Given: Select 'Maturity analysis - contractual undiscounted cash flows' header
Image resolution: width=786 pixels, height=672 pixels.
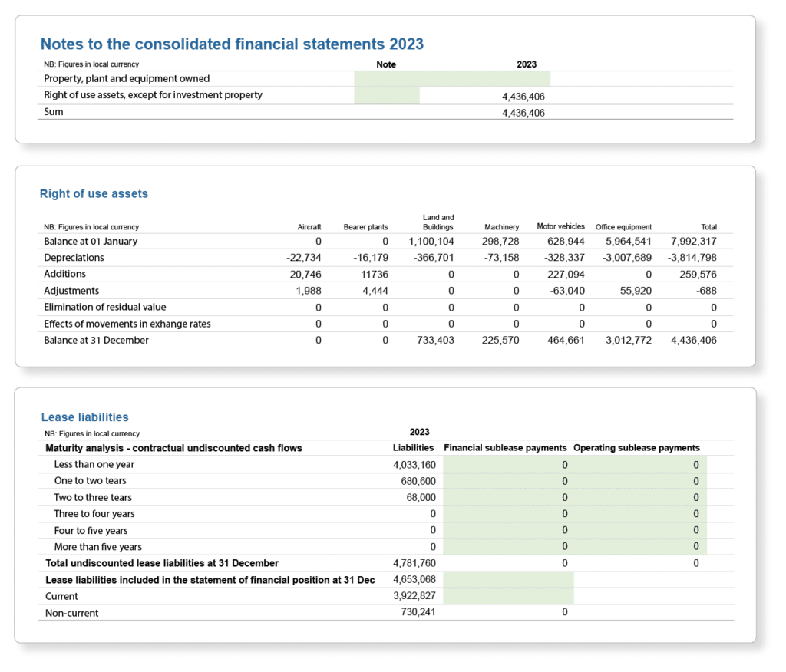Looking at the screenshot, I should [x=173, y=449].
